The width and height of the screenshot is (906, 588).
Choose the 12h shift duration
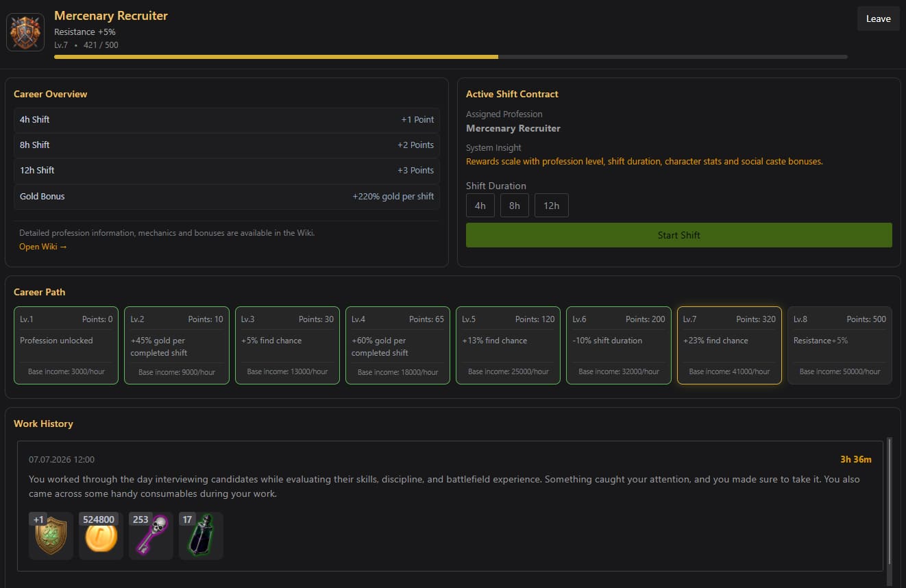tap(552, 206)
